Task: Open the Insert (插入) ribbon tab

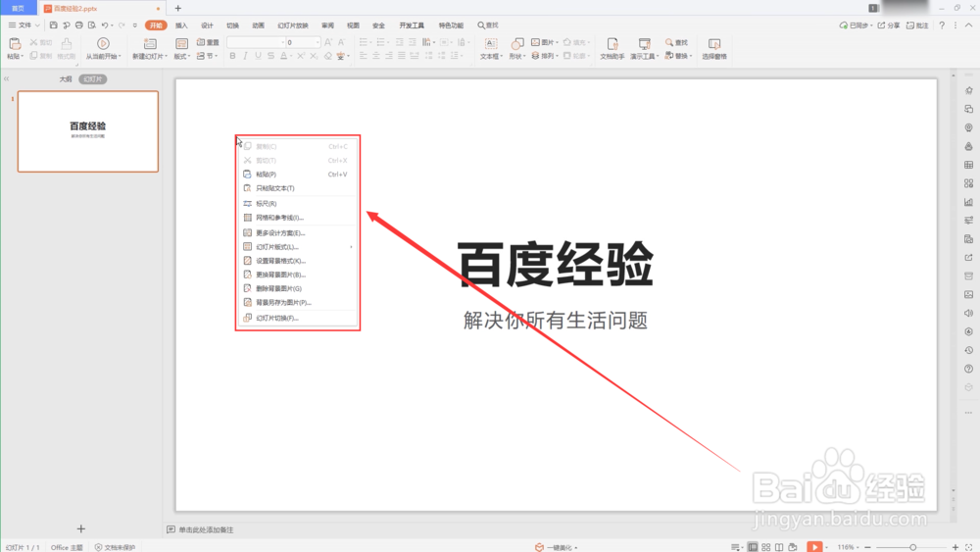Action: (x=181, y=25)
